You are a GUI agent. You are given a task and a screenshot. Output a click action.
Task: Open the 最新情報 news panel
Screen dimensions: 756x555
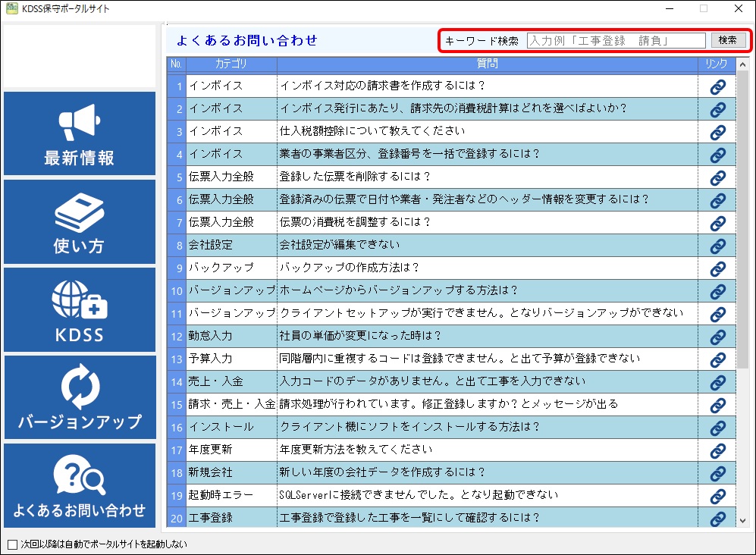coord(80,133)
